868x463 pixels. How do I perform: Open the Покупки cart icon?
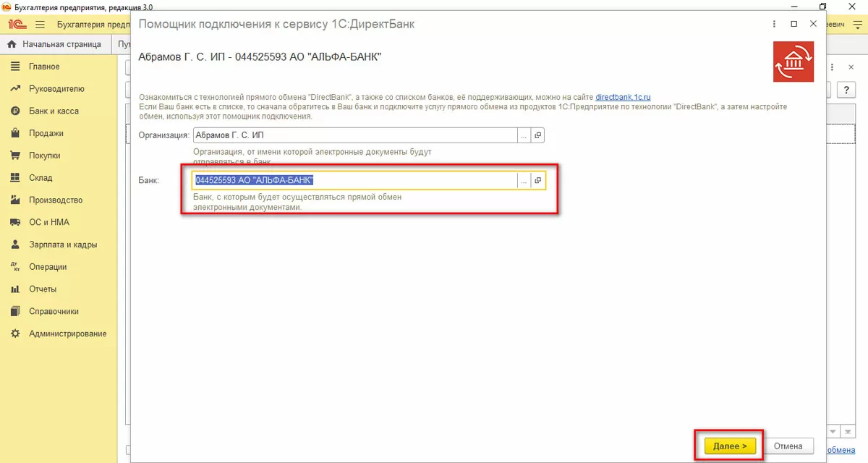point(14,156)
